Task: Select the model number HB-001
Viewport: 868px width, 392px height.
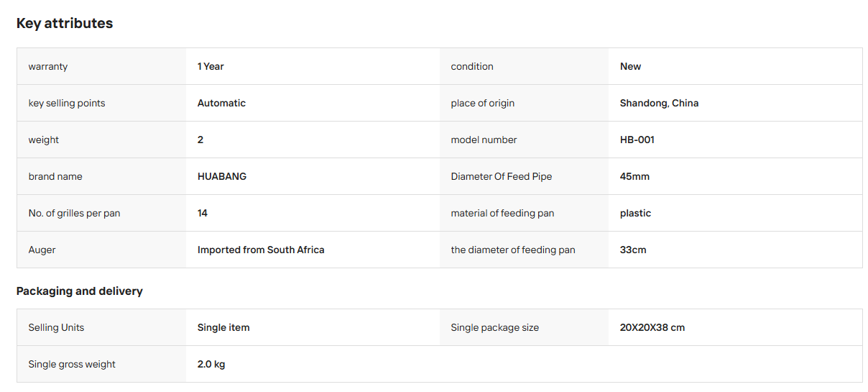Action: [637, 140]
